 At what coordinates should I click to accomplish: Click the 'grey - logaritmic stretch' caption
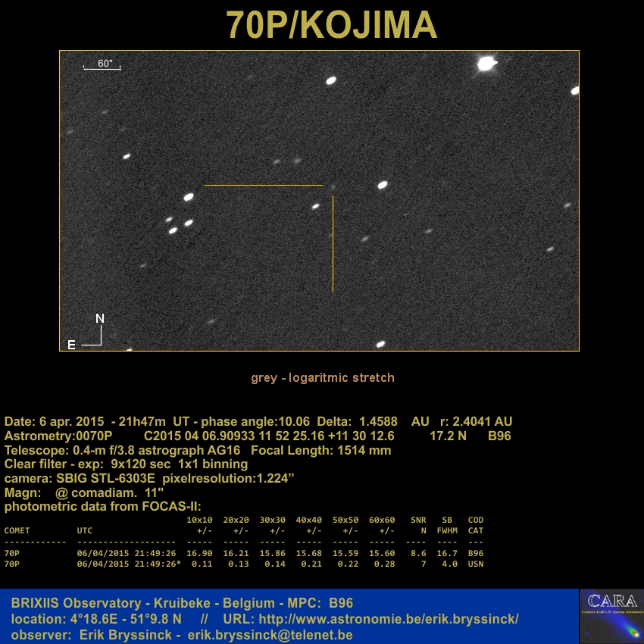(323, 377)
